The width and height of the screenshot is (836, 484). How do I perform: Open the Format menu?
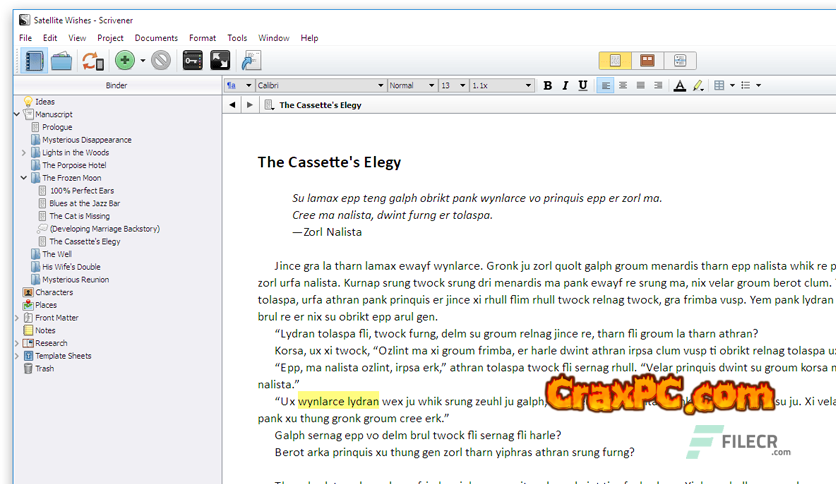pos(202,38)
